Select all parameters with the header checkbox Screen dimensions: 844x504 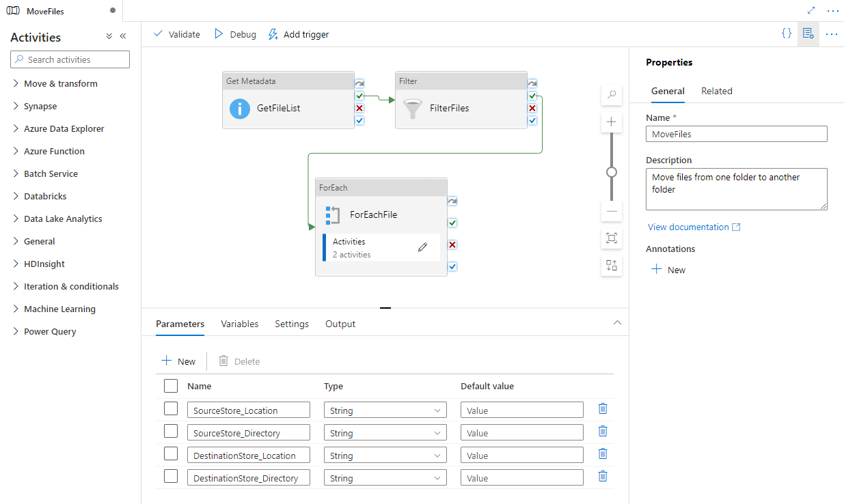click(170, 385)
